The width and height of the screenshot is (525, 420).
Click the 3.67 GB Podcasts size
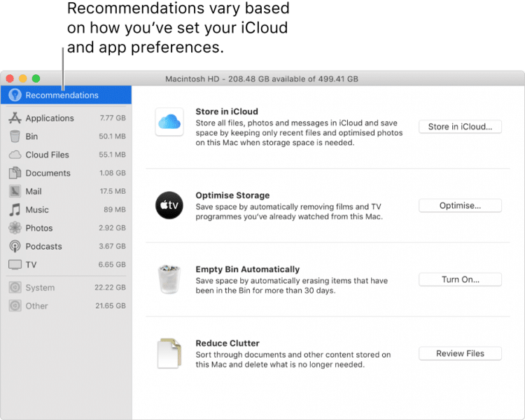[112, 246]
